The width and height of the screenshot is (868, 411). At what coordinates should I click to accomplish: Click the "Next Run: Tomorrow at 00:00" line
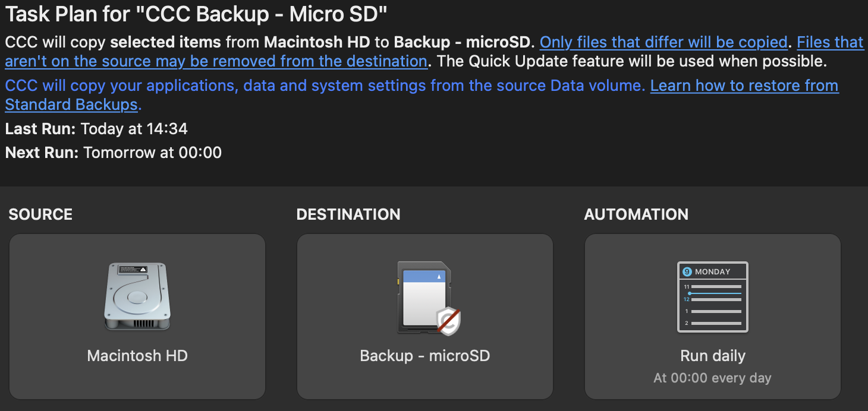(114, 153)
